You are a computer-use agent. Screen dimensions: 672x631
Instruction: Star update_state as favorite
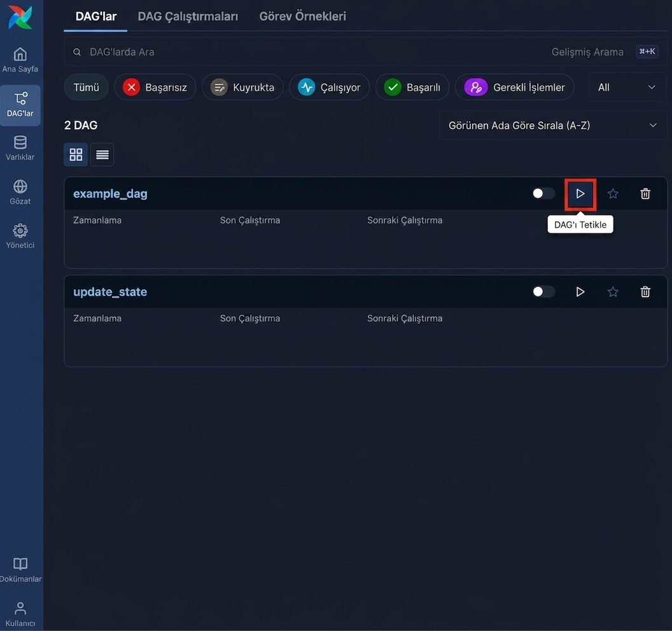tap(613, 292)
